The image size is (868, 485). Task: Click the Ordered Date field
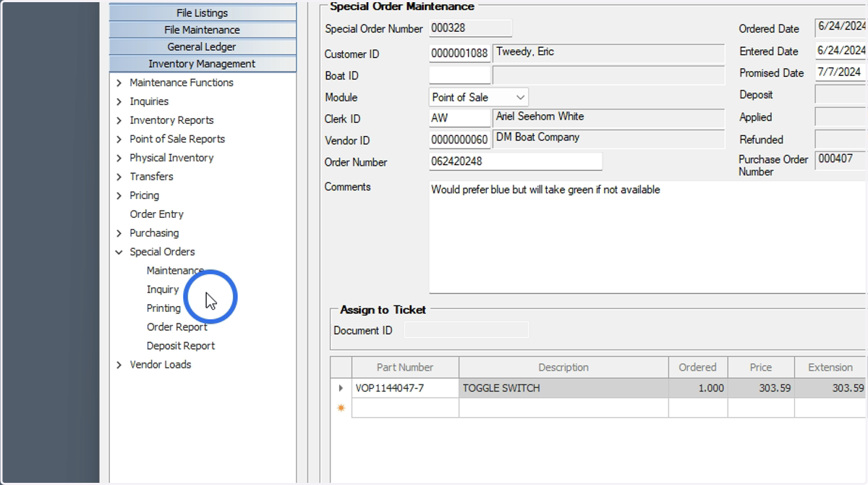point(841,28)
